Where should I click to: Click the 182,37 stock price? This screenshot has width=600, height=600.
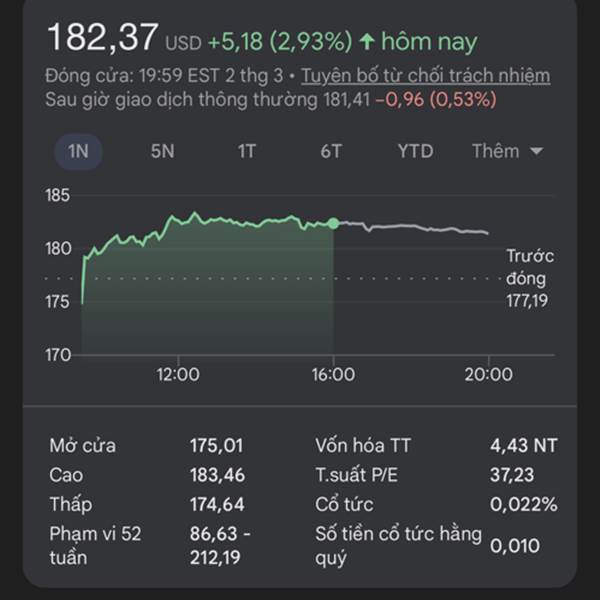click(102, 39)
